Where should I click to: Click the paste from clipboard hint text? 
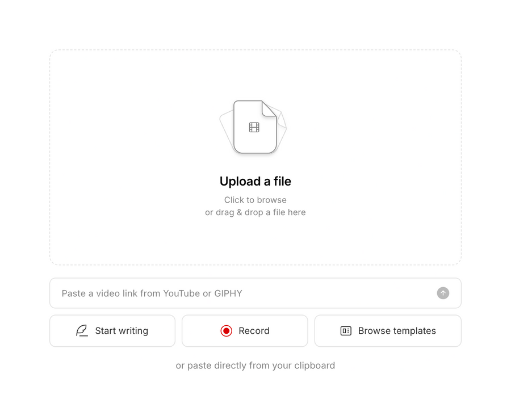(x=255, y=366)
